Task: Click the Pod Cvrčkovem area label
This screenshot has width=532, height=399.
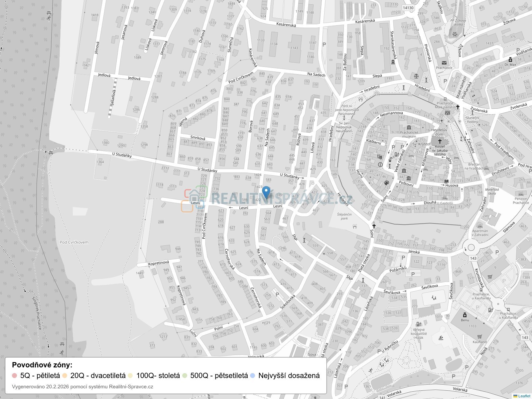Action: click(74, 242)
